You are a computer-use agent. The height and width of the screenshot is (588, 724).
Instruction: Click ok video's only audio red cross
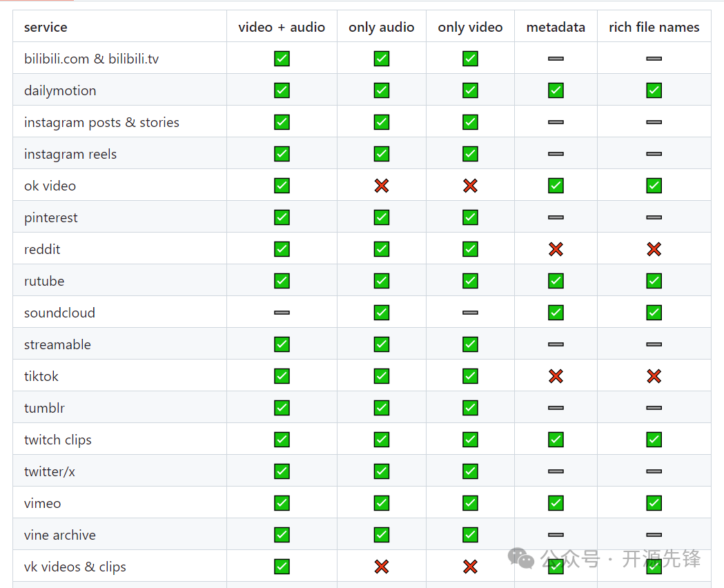(x=382, y=186)
